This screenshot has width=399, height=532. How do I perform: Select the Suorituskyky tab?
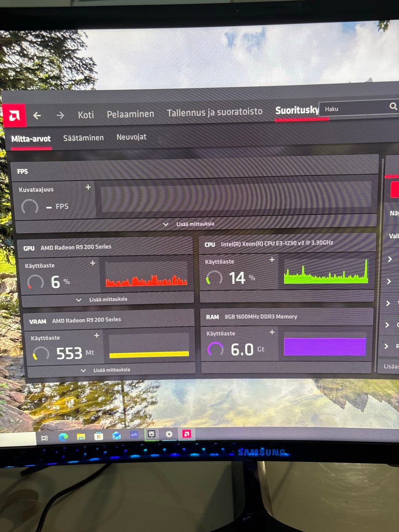[x=297, y=110]
